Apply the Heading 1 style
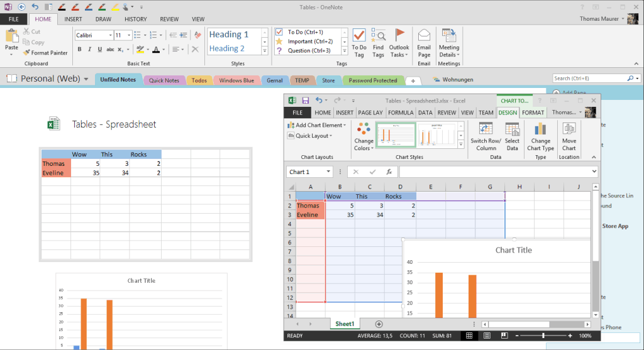Viewport: 644px width, 350px height. (x=229, y=35)
